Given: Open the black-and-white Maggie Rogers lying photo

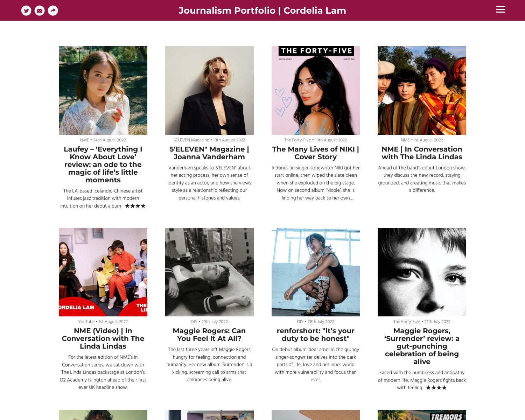Looking at the screenshot, I should click(x=209, y=272).
